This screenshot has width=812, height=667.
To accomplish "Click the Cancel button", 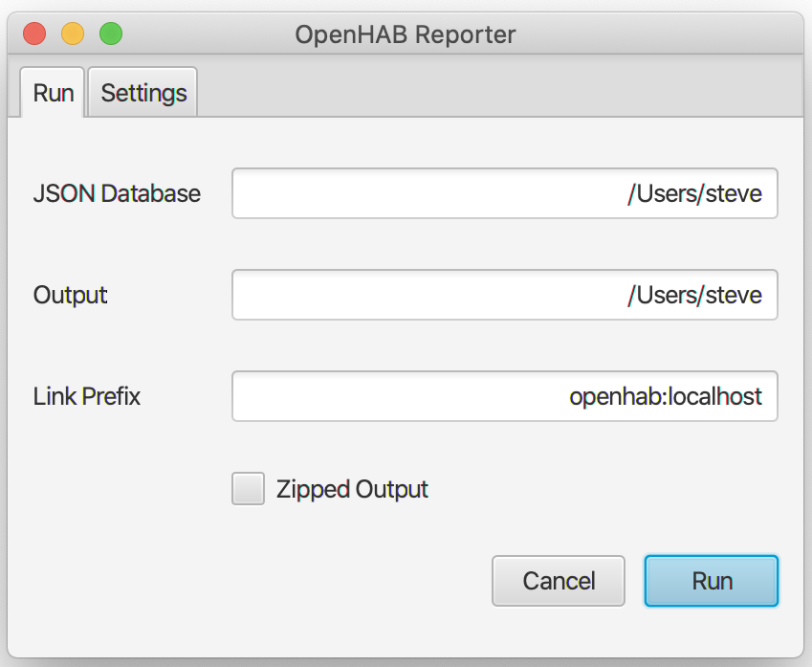I will (559, 581).
